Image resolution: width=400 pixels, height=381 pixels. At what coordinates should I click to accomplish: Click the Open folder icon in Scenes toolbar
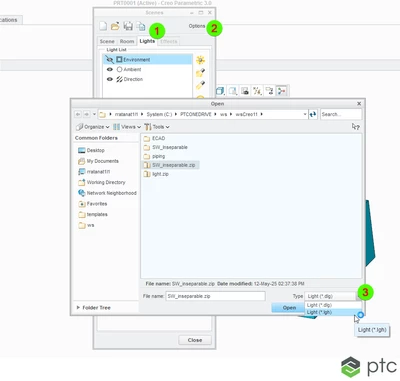click(x=115, y=26)
